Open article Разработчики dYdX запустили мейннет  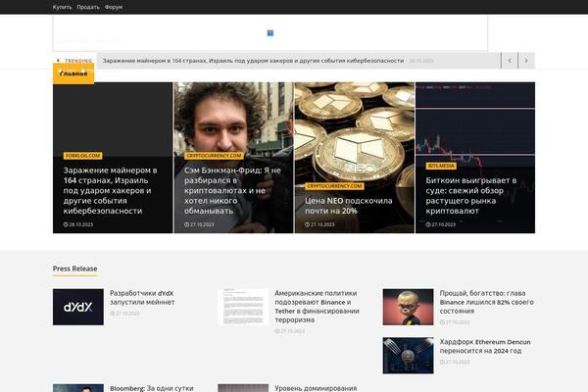[x=142, y=298]
